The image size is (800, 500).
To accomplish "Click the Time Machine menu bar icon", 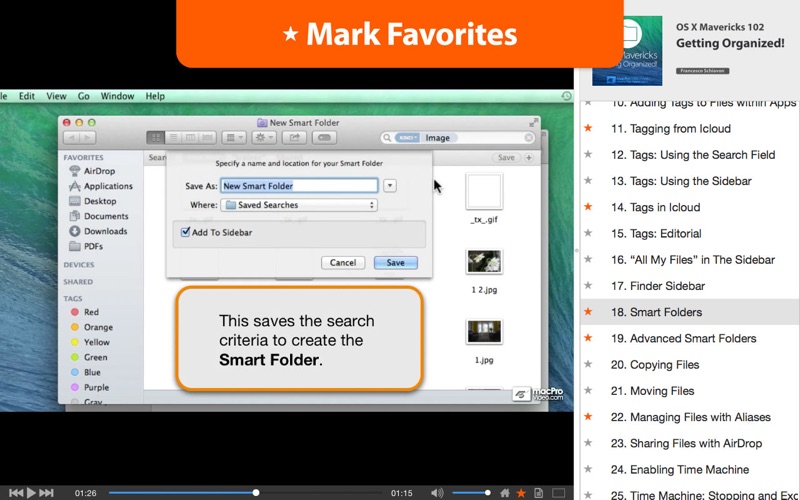I will tap(566, 96).
